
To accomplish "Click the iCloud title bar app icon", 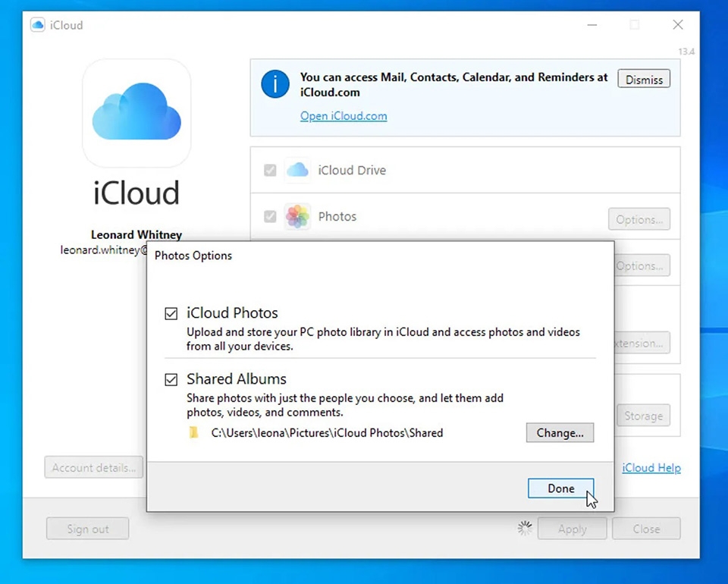I will click(x=38, y=24).
